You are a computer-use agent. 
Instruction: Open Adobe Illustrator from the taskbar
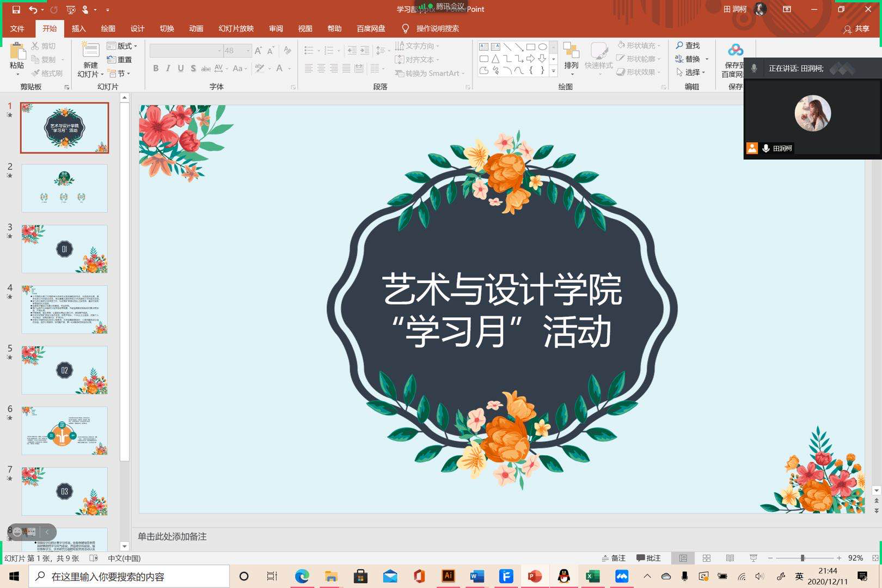(x=448, y=576)
